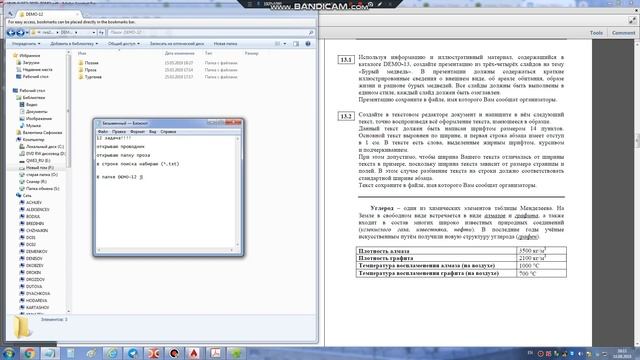Image resolution: width=640 pixels, height=360 pixels.
Task: Click Записать на оптический диск button
Action: click(x=177, y=44)
